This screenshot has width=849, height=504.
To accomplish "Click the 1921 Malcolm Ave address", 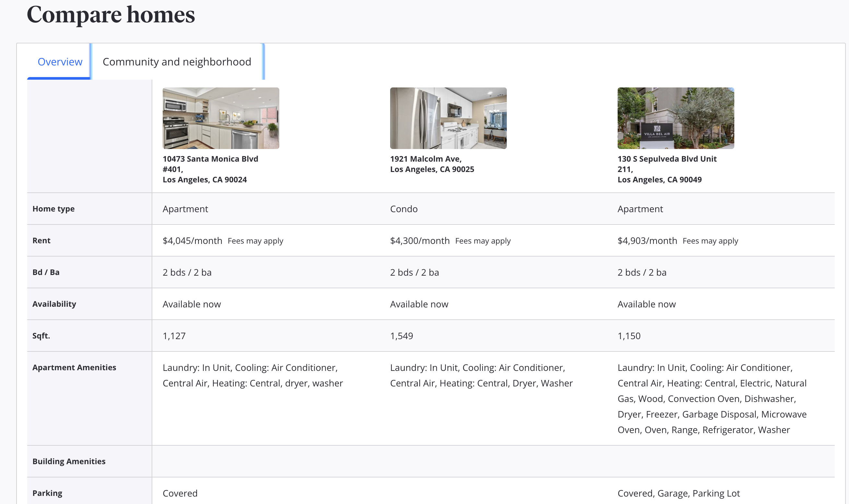I will click(x=432, y=164).
